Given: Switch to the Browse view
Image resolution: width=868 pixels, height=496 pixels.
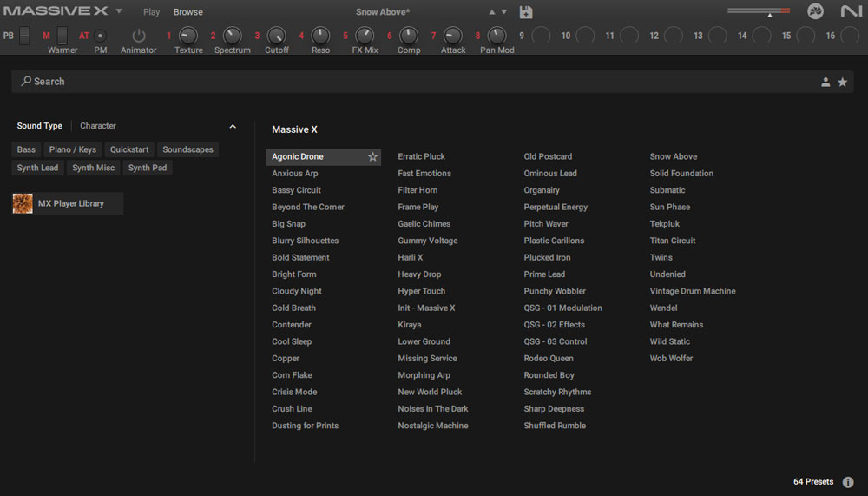Looking at the screenshot, I should pyautogui.click(x=187, y=11).
